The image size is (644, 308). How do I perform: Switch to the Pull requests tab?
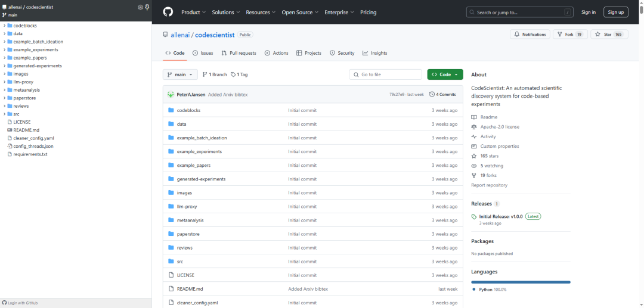[239, 53]
